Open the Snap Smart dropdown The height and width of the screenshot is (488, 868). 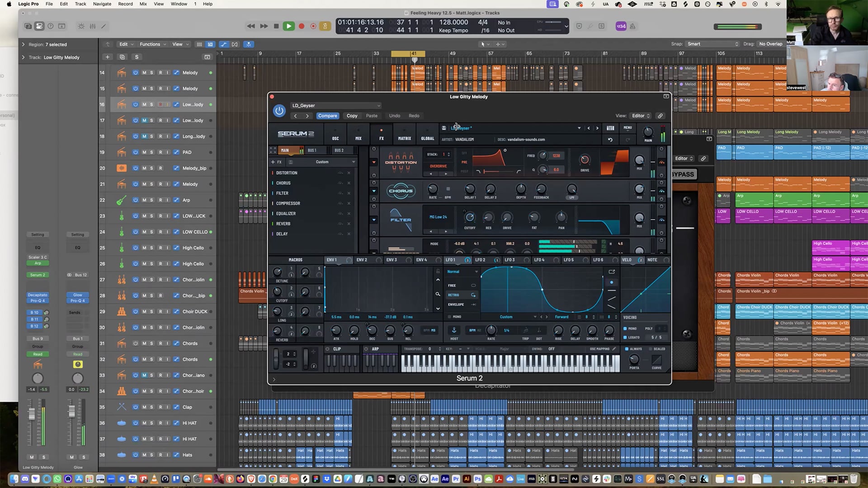click(713, 44)
